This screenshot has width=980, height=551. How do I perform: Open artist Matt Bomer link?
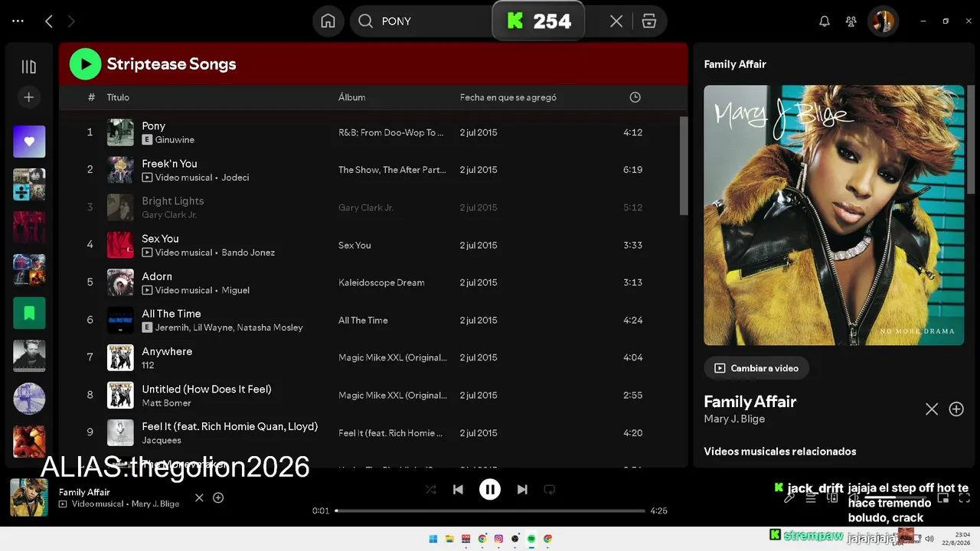[x=166, y=403]
